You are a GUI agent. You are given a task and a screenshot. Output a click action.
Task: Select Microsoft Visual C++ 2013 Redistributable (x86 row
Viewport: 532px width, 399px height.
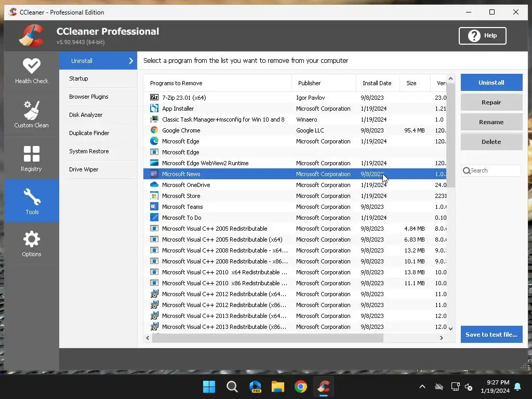[x=295, y=327]
